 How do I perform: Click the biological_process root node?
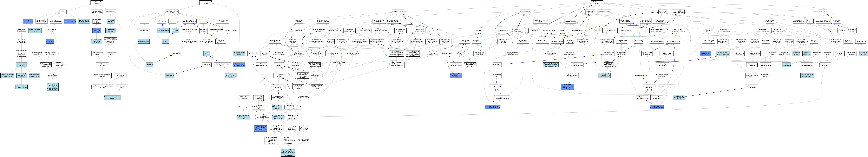click(597, 3)
